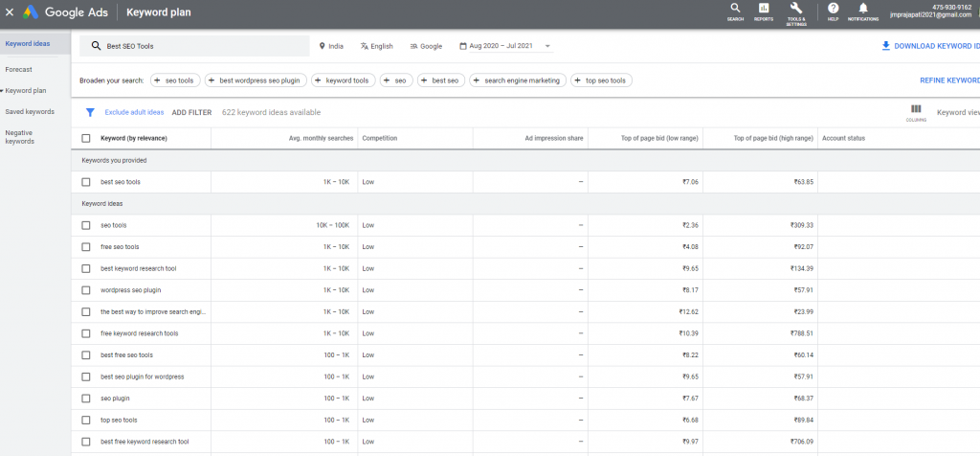Check the 'best seo tools' row

pyautogui.click(x=85, y=182)
